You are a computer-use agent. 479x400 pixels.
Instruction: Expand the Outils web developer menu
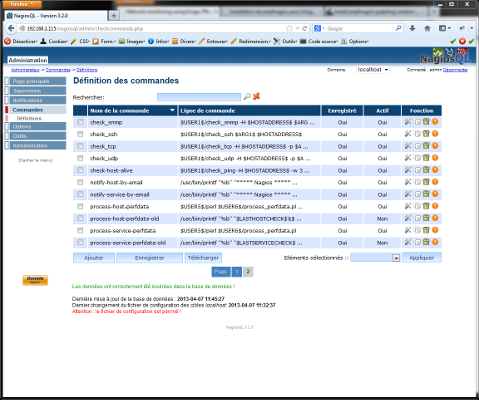click(286, 41)
